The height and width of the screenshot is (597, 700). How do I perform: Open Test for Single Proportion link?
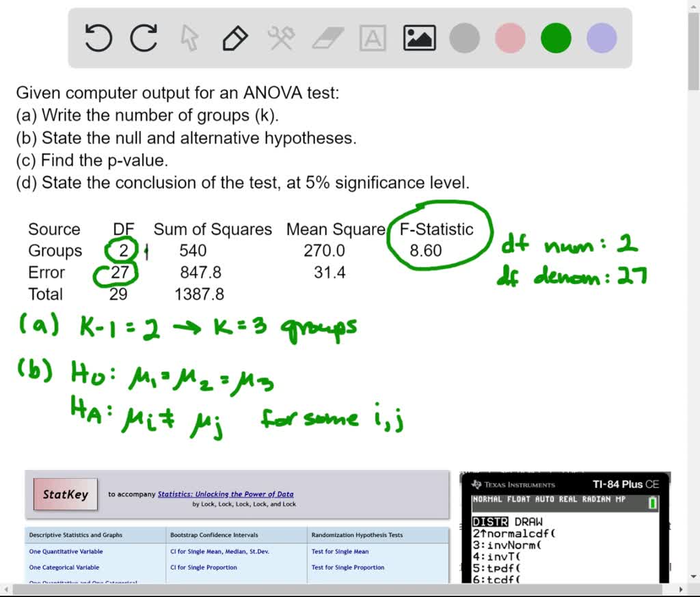coord(348,568)
